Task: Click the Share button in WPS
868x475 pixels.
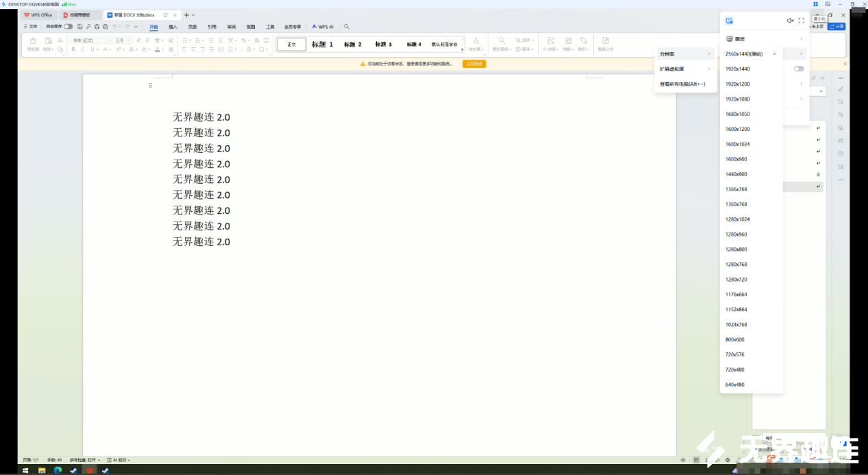Action: [x=836, y=27]
